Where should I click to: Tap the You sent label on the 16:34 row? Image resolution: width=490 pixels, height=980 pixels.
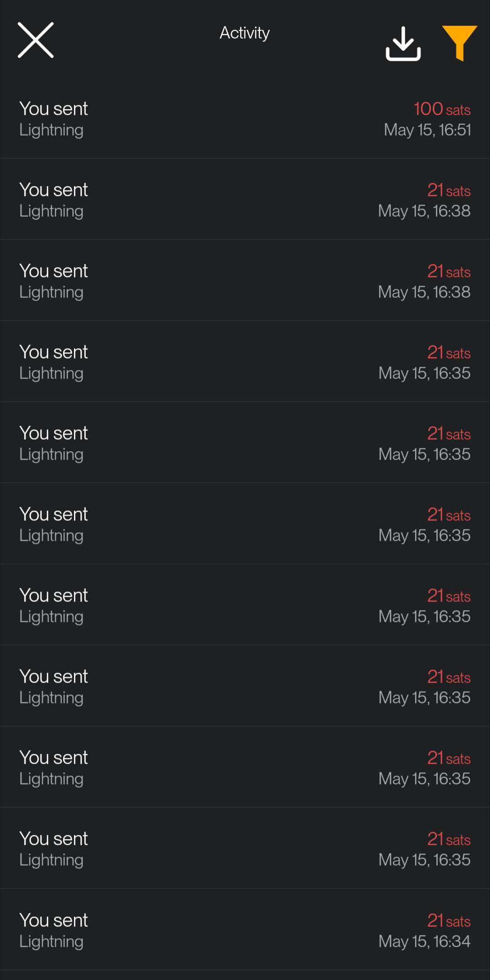click(54, 920)
